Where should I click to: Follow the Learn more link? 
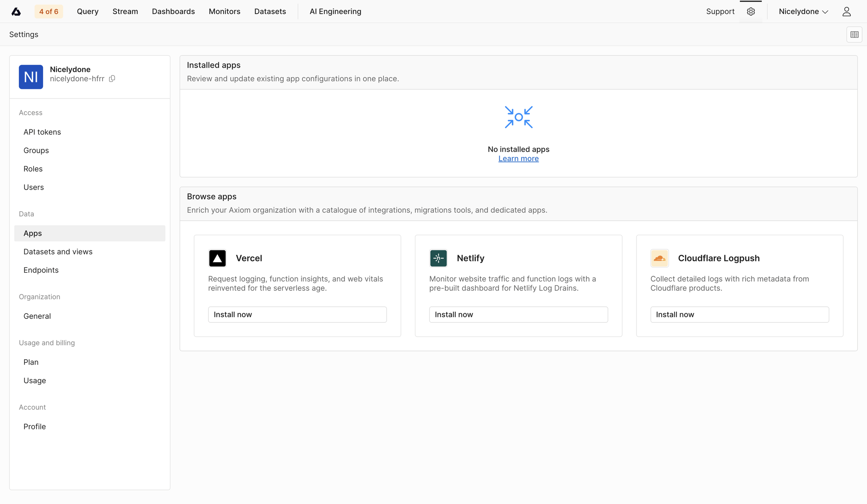tap(518, 159)
